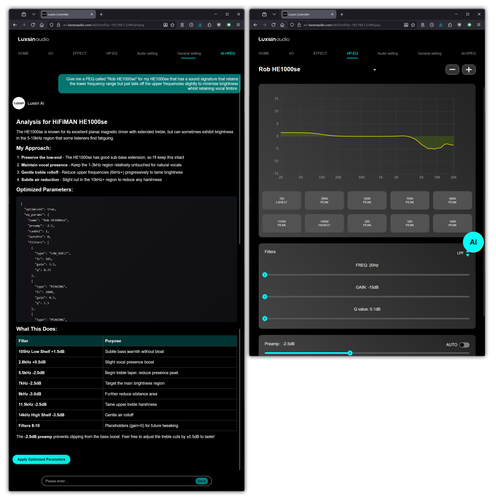Click the Luxsin audio logo in right window
Image resolution: width=496 pixels, height=500 pixels.
(x=274, y=39)
